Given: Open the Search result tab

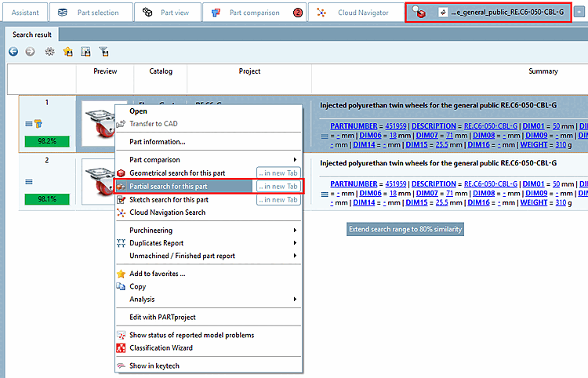Looking at the screenshot, I should (x=32, y=35).
